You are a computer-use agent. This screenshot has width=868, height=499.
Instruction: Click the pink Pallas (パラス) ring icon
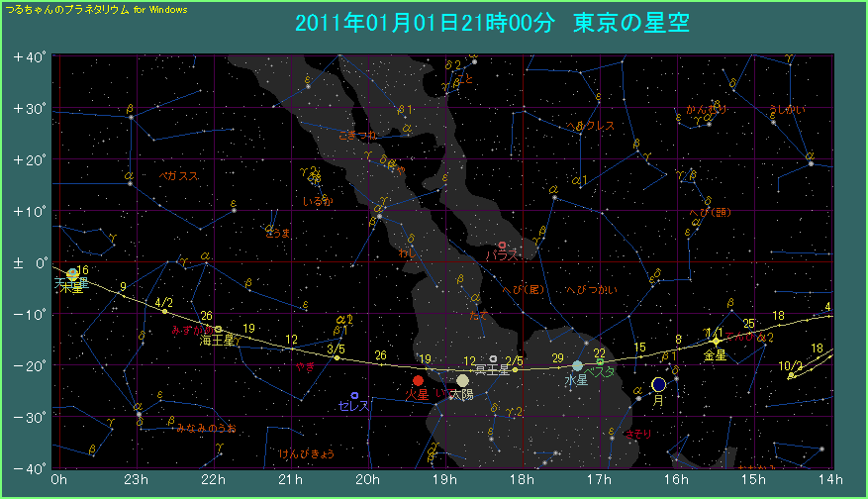503,245
